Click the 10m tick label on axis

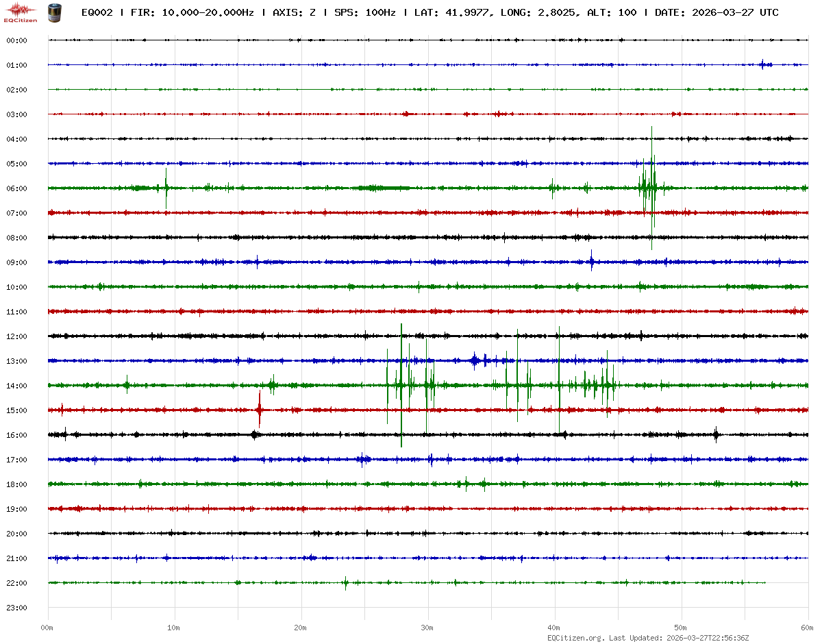tap(174, 628)
